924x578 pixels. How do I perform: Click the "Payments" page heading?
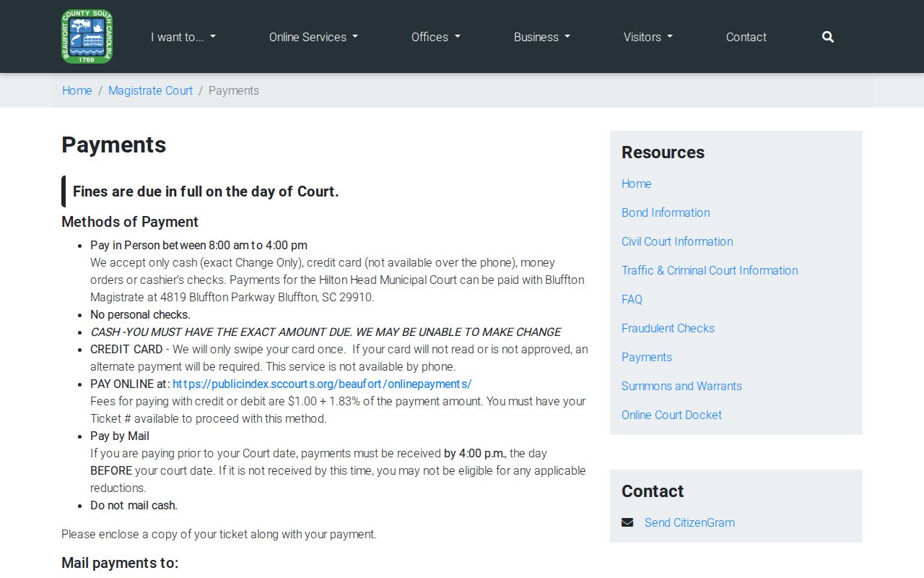(x=114, y=144)
